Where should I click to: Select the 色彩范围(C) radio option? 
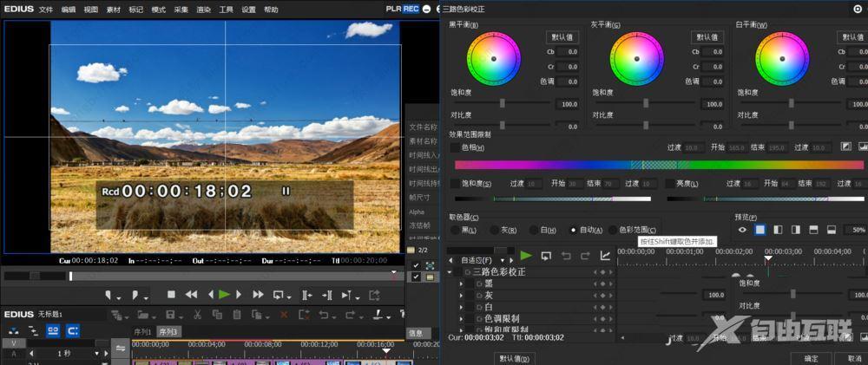pyautogui.click(x=613, y=230)
